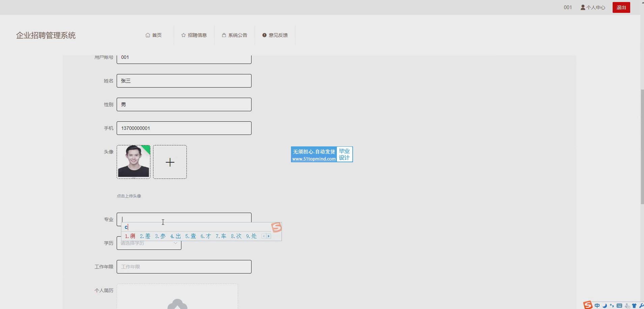Image resolution: width=644 pixels, height=309 pixels.
Task: Open the 意见反馈 menu item
Action: point(275,35)
